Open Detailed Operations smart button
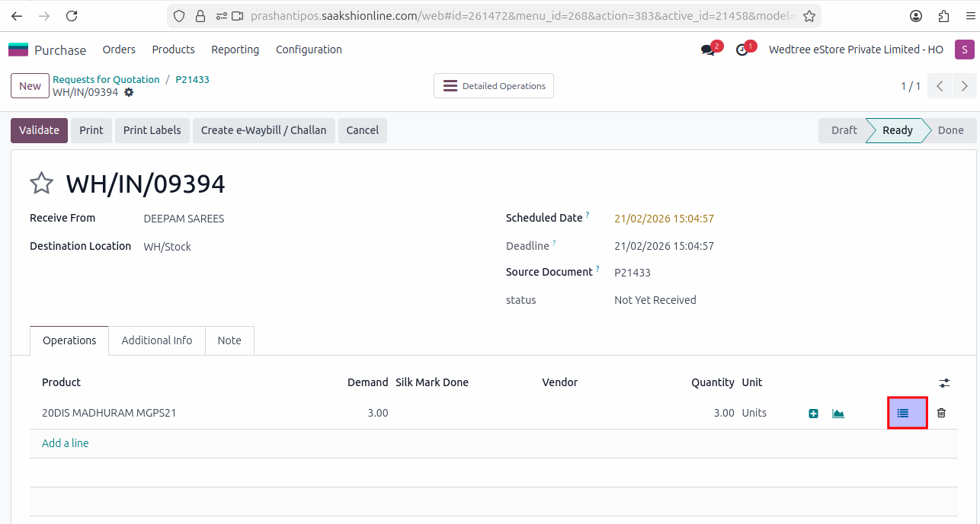Viewport: 980px width, 524px height. (494, 86)
